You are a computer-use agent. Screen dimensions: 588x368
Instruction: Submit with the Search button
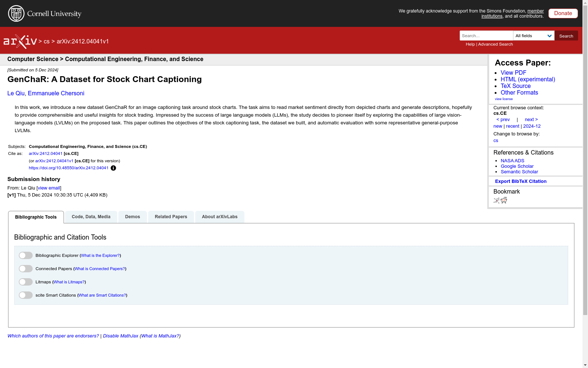(566, 36)
